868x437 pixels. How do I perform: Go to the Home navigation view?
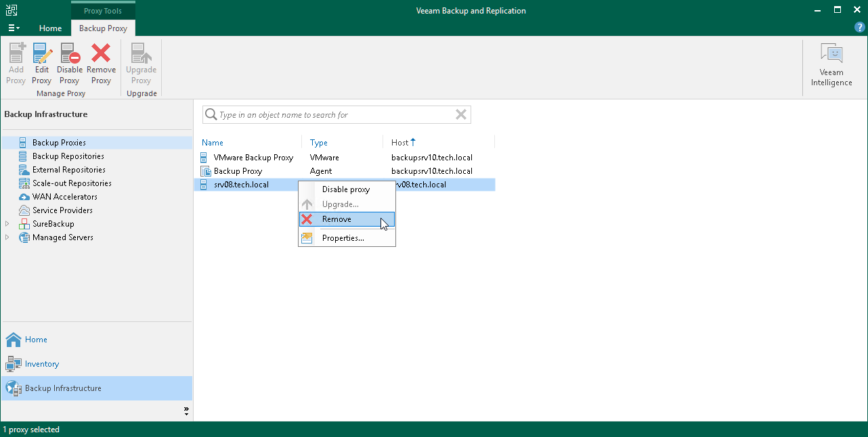[36, 340]
